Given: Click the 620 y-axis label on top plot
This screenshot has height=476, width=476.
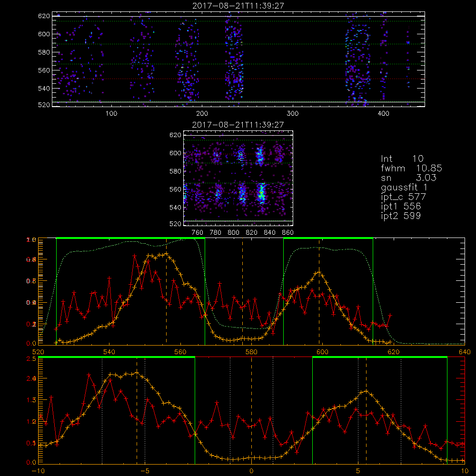Looking at the screenshot, I should (44, 16).
